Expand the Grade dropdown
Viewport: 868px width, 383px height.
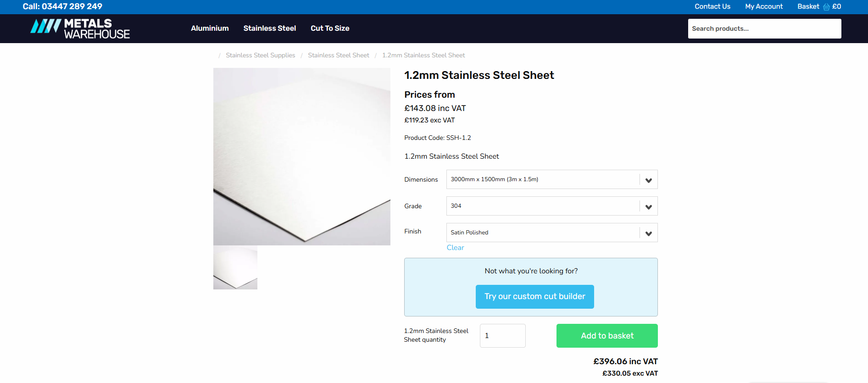click(x=552, y=206)
